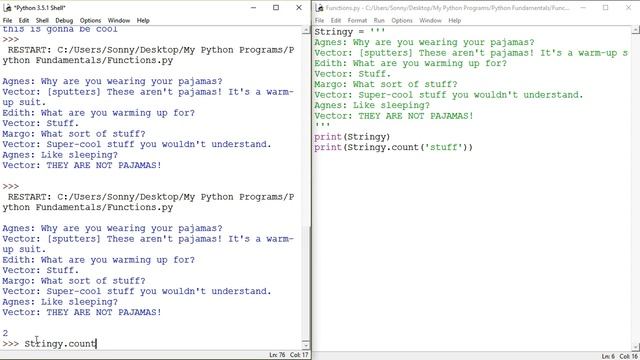The width and height of the screenshot is (640, 360).
Task: Click 'Agnes: Like sleeping?' line in editor
Action: tap(372, 105)
